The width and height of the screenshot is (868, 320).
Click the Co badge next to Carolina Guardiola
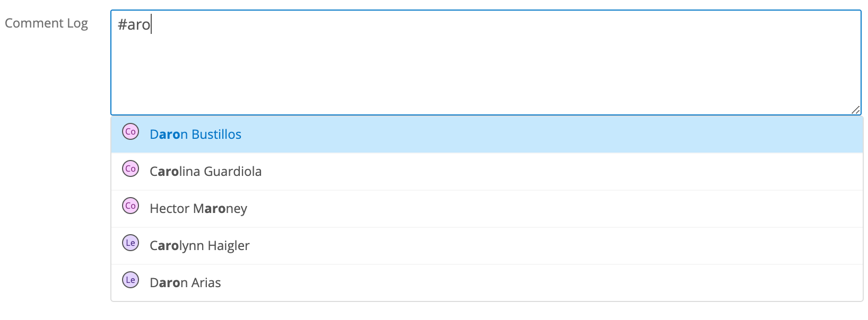[131, 168]
